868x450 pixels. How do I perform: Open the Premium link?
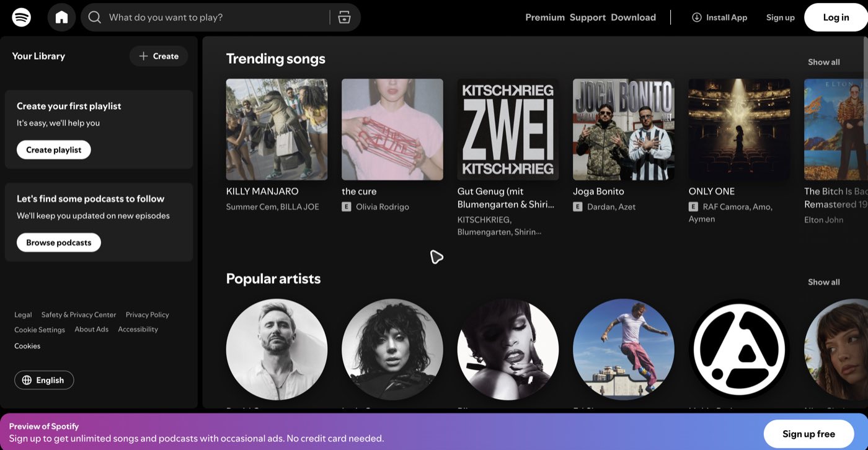pos(545,17)
